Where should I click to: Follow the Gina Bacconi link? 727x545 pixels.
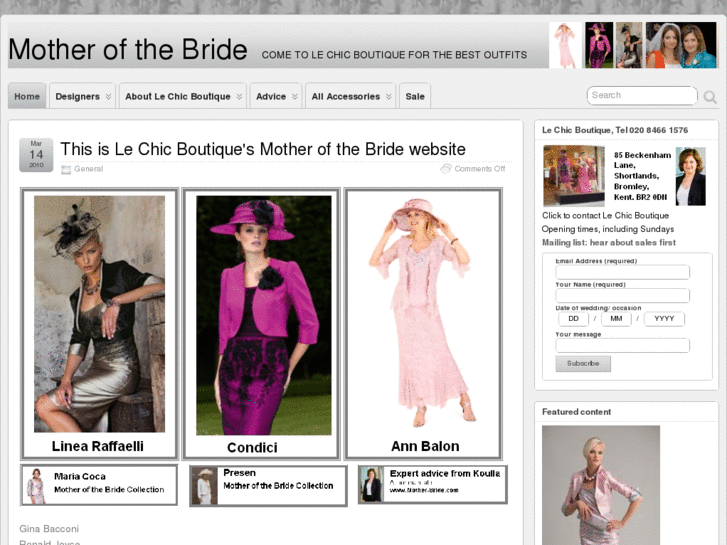pos(49,529)
